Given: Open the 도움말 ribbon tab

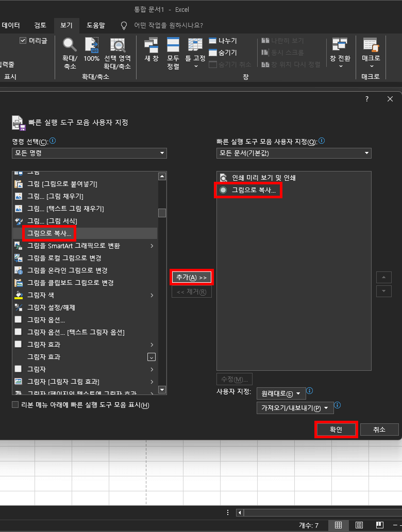Looking at the screenshot, I should pyautogui.click(x=96, y=25).
